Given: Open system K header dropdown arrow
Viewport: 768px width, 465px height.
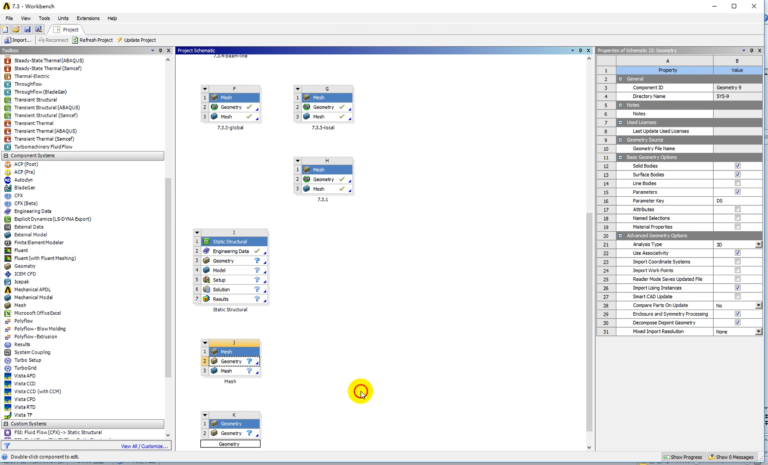Looking at the screenshot, I should click(205, 415).
